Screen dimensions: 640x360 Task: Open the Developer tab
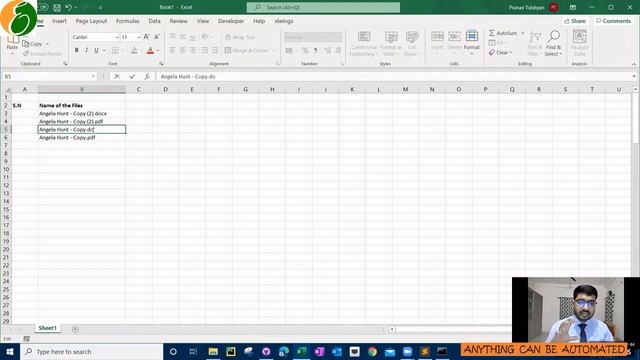tap(231, 21)
